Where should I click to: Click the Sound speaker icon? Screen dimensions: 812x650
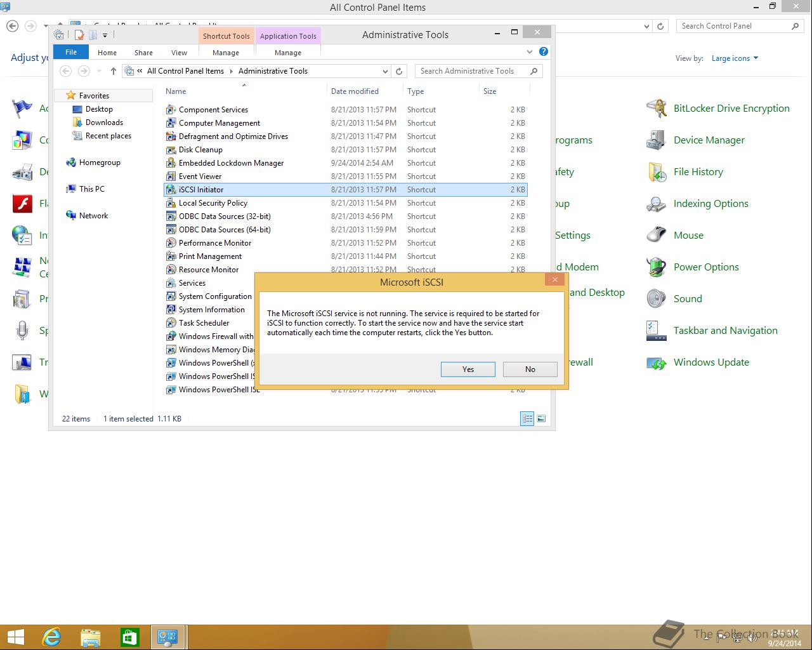pyautogui.click(x=657, y=299)
